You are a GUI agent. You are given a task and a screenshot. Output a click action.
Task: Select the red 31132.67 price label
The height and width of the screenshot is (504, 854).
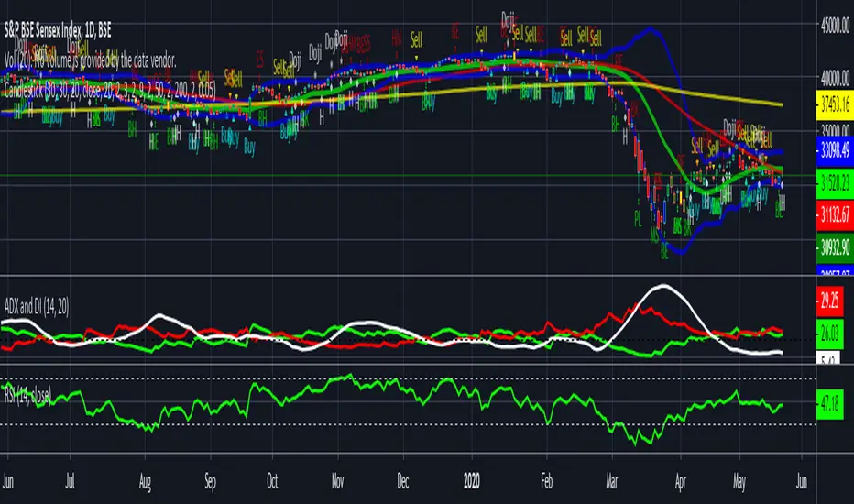(x=835, y=214)
